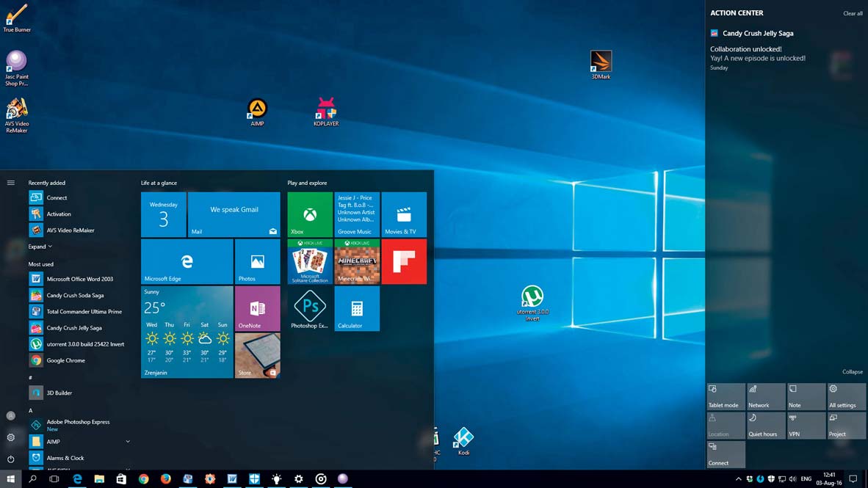The height and width of the screenshot is (488, 868).
Task: Open the Power button in Start menu
Action: tap(10, 459)
